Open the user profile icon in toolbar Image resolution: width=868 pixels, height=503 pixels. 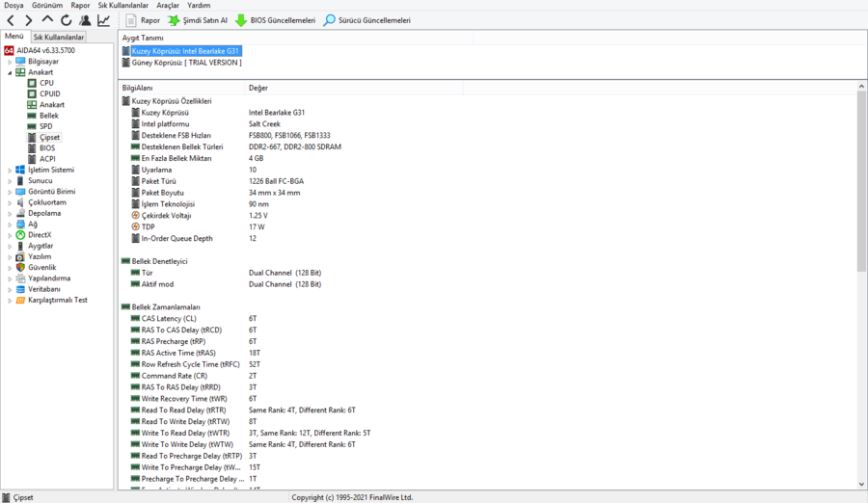tap(85, 20)
